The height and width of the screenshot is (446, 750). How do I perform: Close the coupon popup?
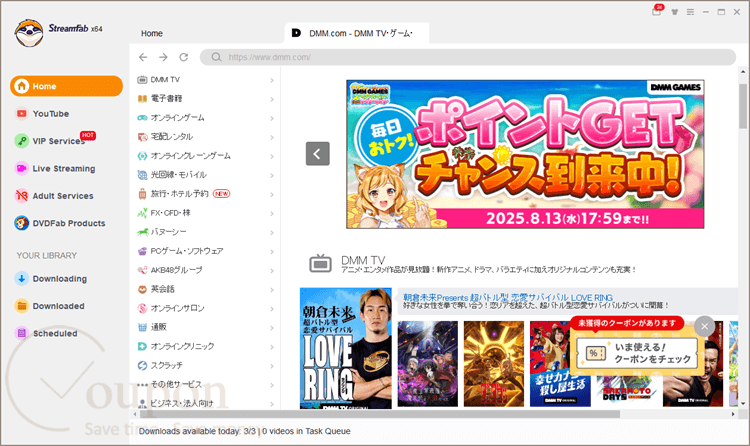coord(704,327)
